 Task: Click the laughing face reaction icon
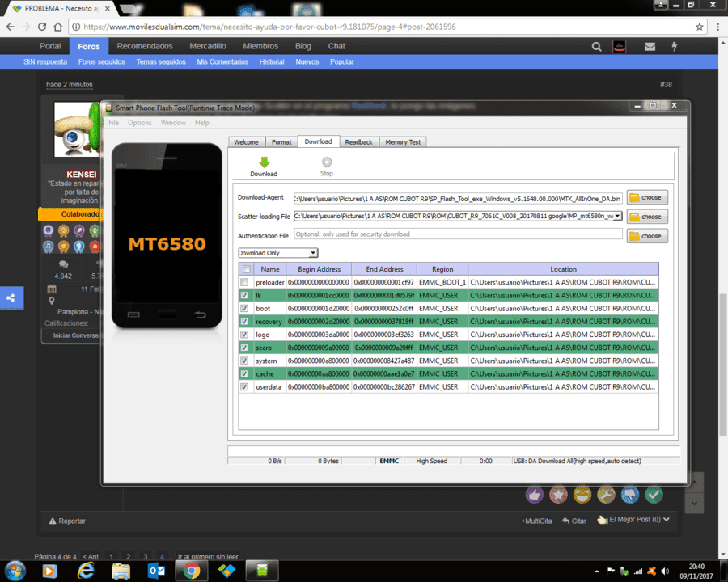pyautogui.click(x=582, y=496)
